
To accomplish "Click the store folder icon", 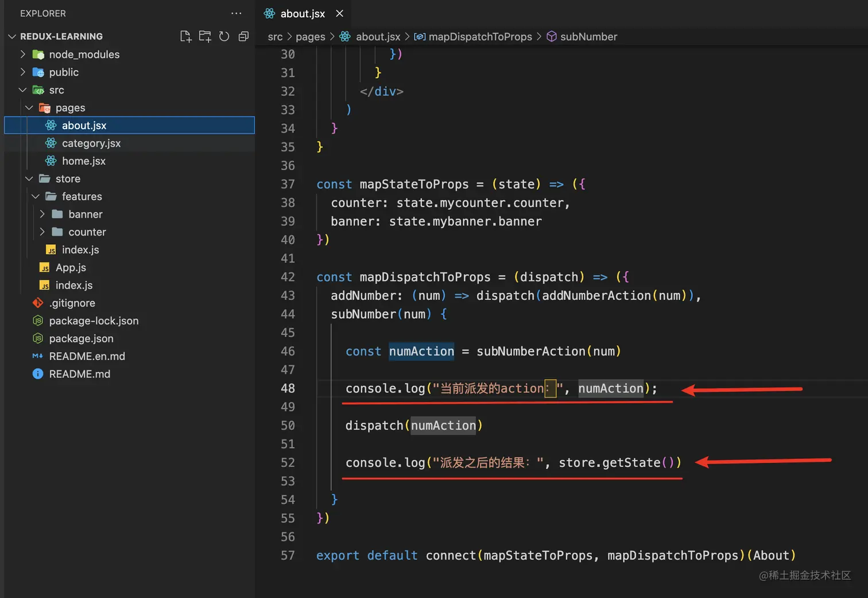I will pyautogui.click(x=45, y=179).
